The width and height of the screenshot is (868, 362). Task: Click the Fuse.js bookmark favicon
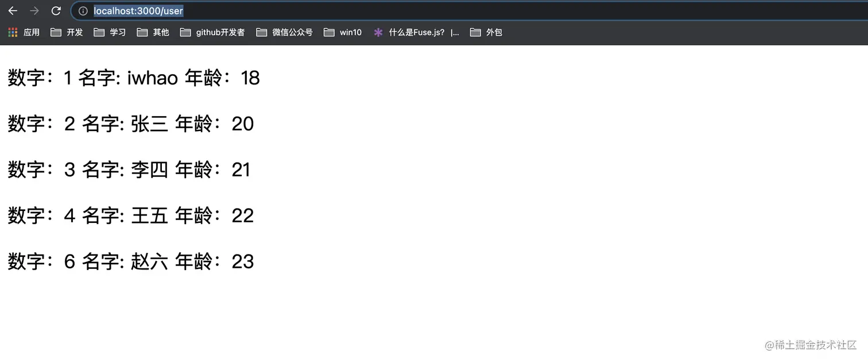coord(378,32)
